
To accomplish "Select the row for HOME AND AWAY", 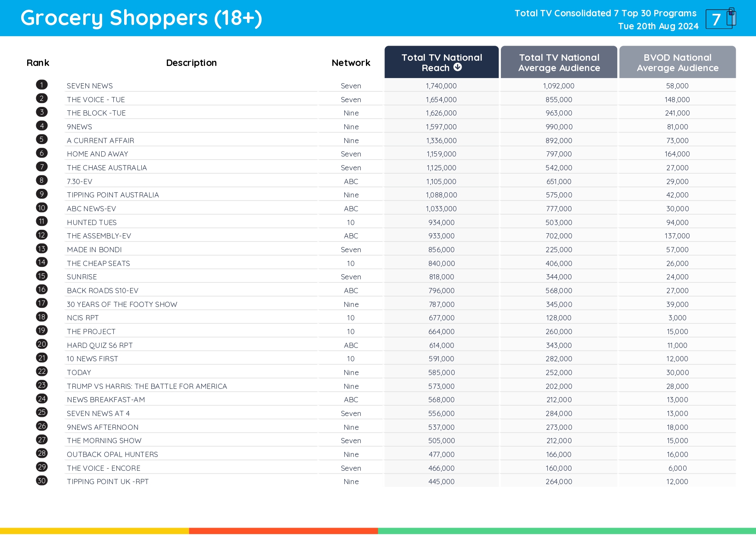I will click(98, 153).
